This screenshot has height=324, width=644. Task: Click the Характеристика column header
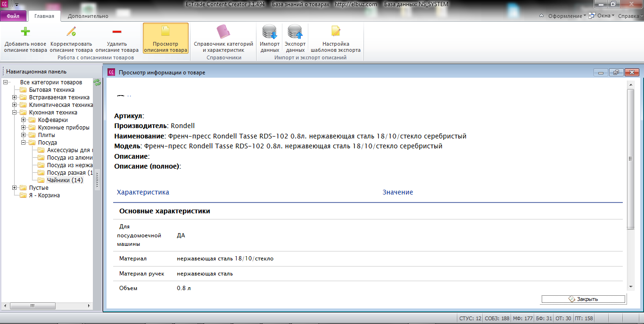143,192
